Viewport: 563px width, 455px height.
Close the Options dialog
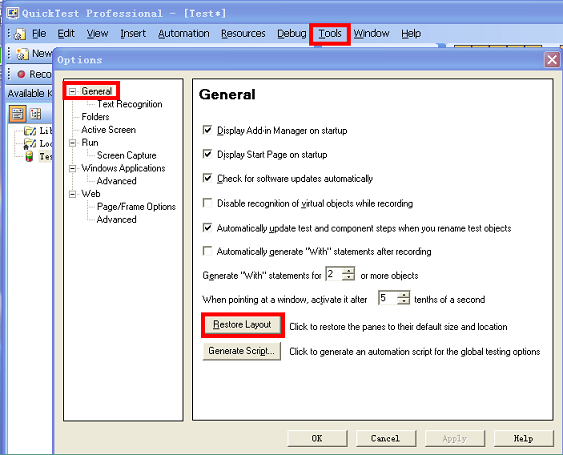pyautogui.click(x=552, y=60)
